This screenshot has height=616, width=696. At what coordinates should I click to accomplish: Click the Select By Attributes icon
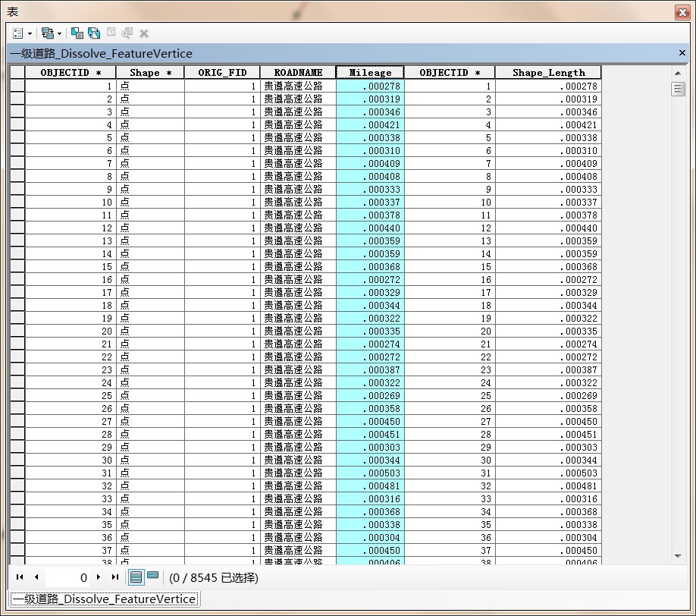point(77,33)
